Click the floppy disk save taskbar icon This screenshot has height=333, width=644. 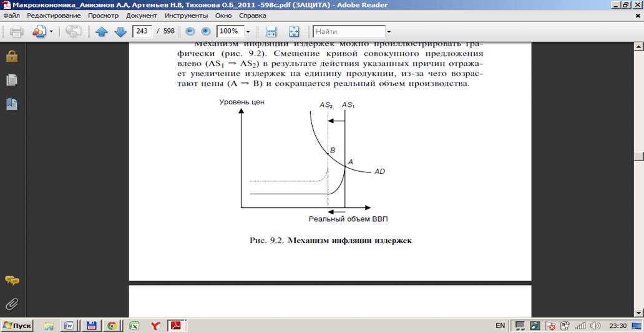90,326
